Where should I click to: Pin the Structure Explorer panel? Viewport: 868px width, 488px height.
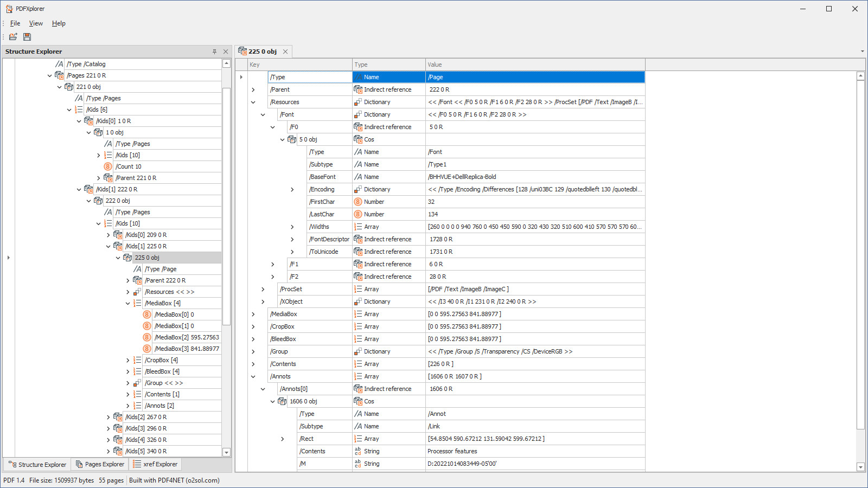(214, 52)
